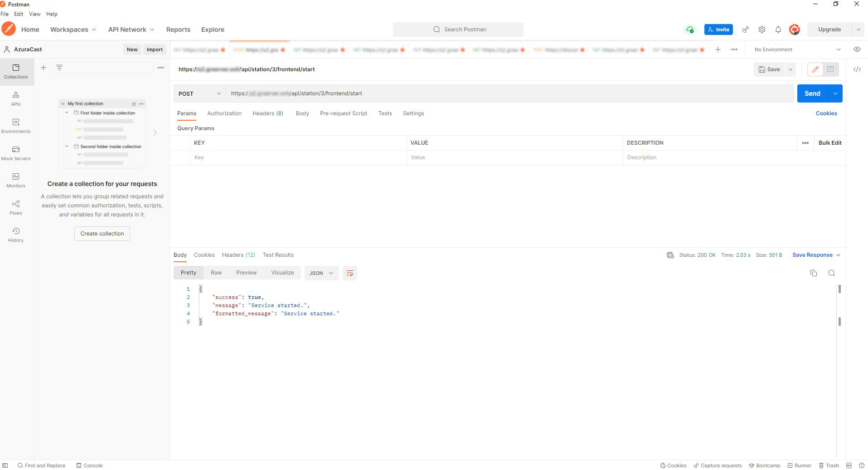Image resolution: width=868 pixels, height=470 pixels.
Task: Open the Postman Console from the status bar
Action: (x=90, y=465)
